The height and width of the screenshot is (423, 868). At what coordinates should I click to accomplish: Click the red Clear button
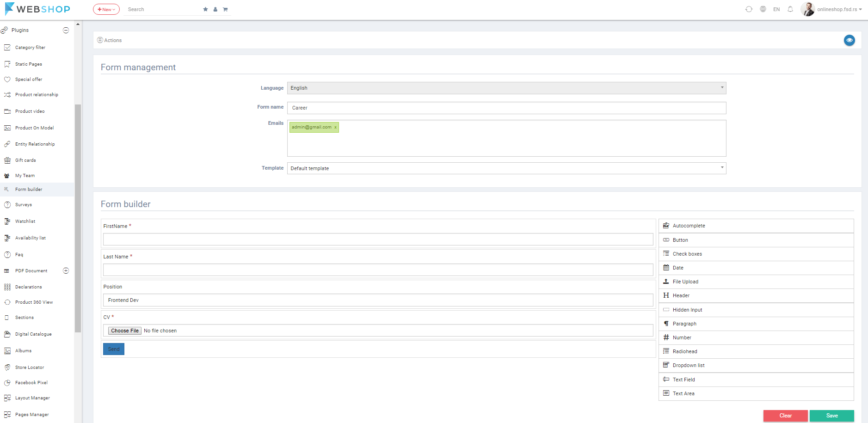(x=785, y=416)
